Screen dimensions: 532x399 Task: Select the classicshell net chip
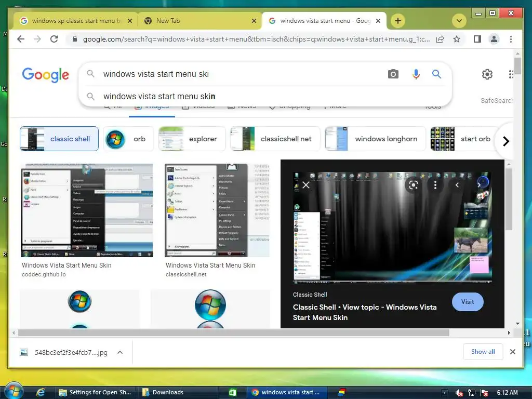(275, 139)
